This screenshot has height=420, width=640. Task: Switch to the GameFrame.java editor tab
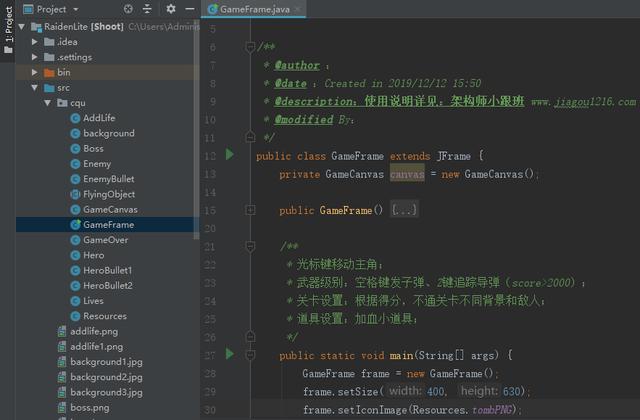[254, 9]
